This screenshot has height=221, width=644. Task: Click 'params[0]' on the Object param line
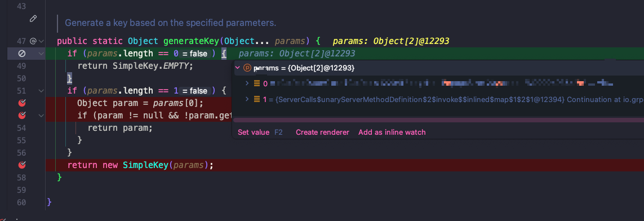(x=176, y=103)
